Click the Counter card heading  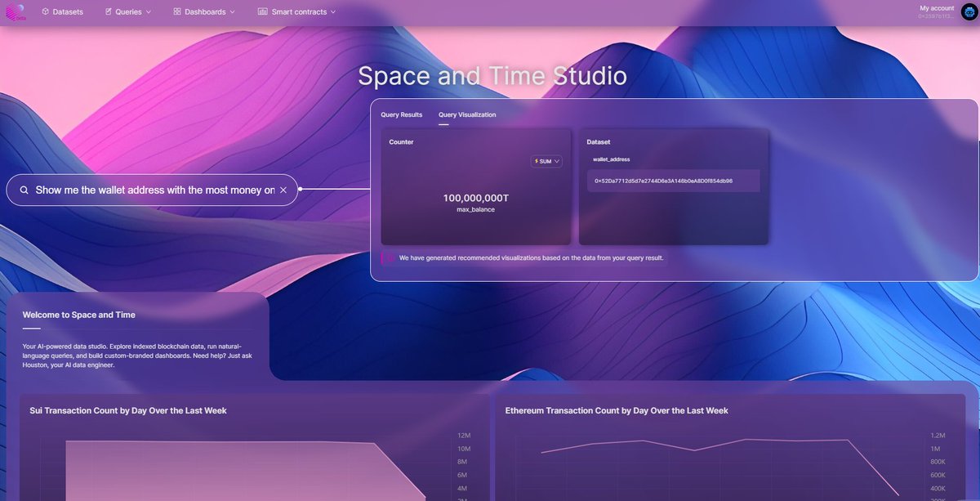[401, 142]
